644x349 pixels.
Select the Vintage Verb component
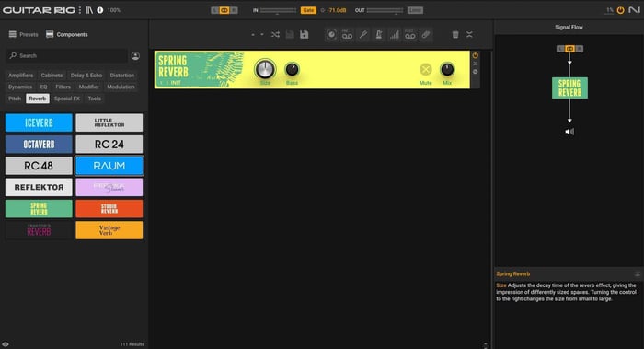(x=109, y=230)
